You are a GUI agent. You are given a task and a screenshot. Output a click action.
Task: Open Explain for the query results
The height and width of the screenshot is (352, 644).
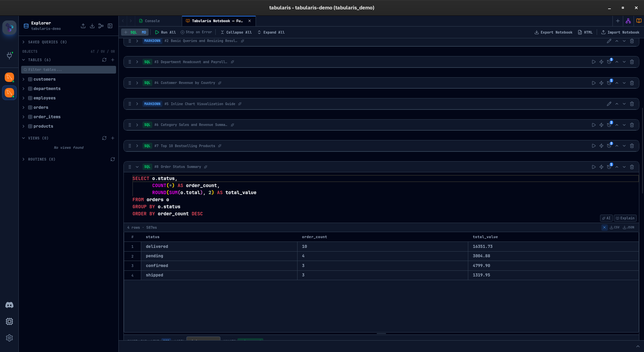625,218
